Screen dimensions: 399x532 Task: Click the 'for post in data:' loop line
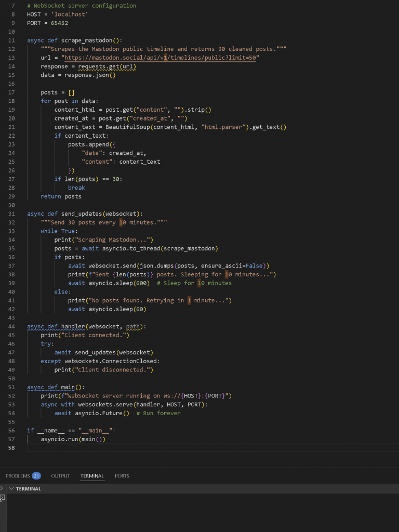(x=70, y=101)
